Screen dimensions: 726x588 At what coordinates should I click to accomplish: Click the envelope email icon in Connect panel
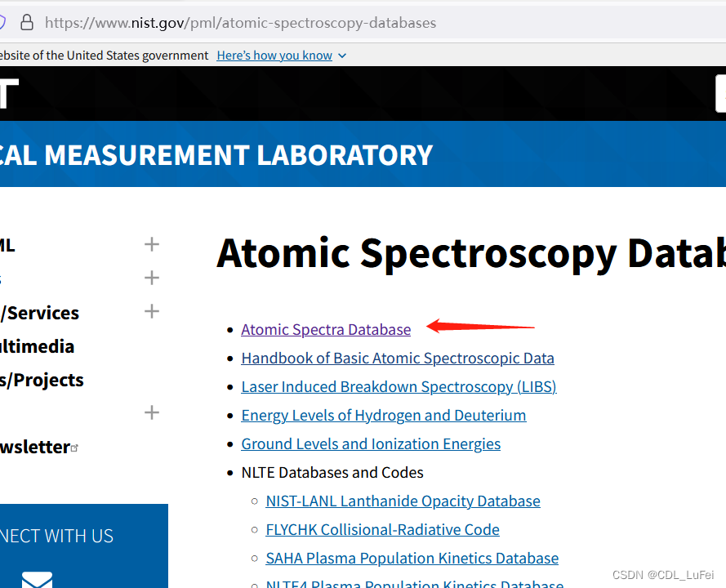(37, 580)
